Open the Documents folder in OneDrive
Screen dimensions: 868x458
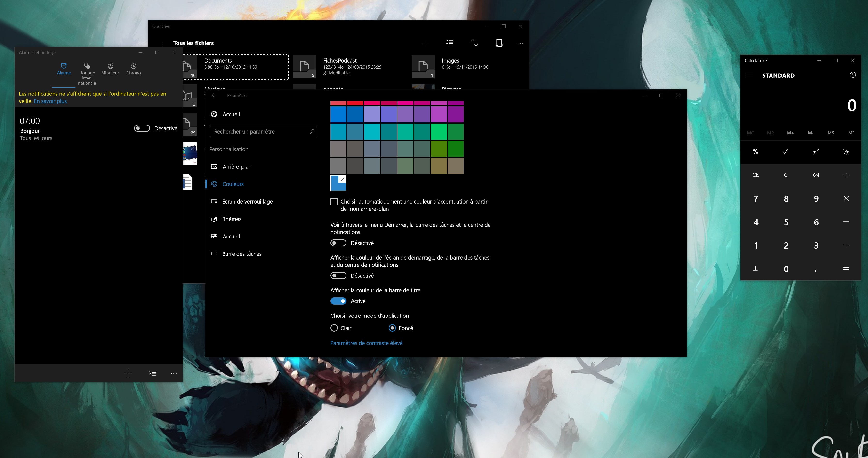click(x=235, y=67)
